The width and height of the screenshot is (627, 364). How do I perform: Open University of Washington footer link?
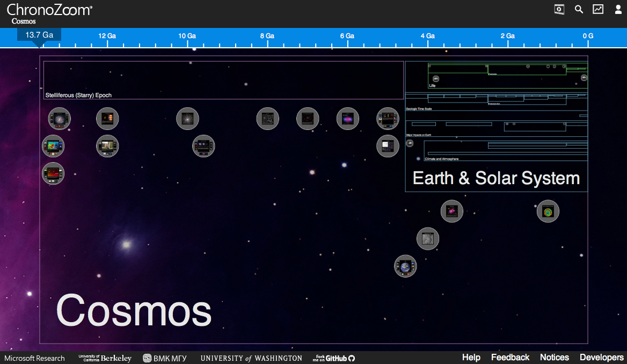pos(251,358)
